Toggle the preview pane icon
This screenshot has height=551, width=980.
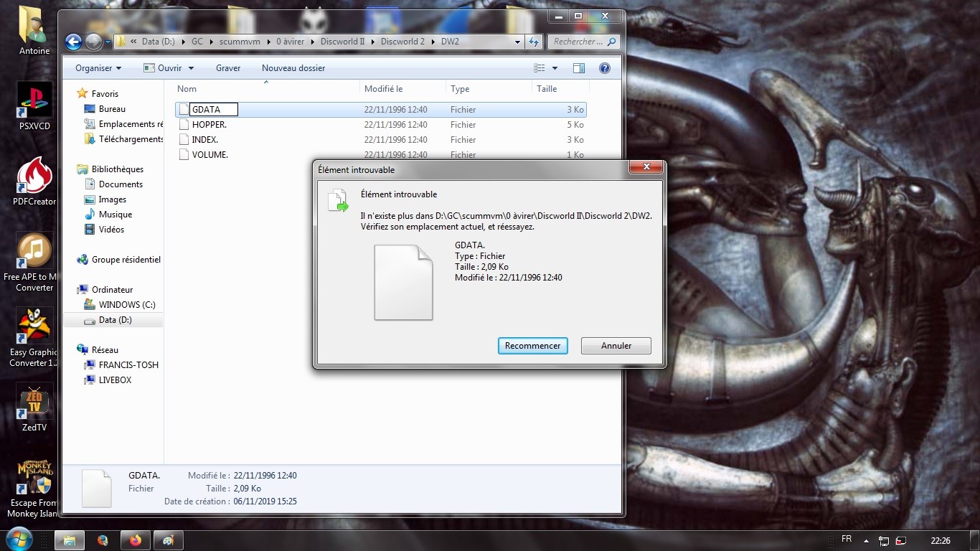[x=579, y=68]
